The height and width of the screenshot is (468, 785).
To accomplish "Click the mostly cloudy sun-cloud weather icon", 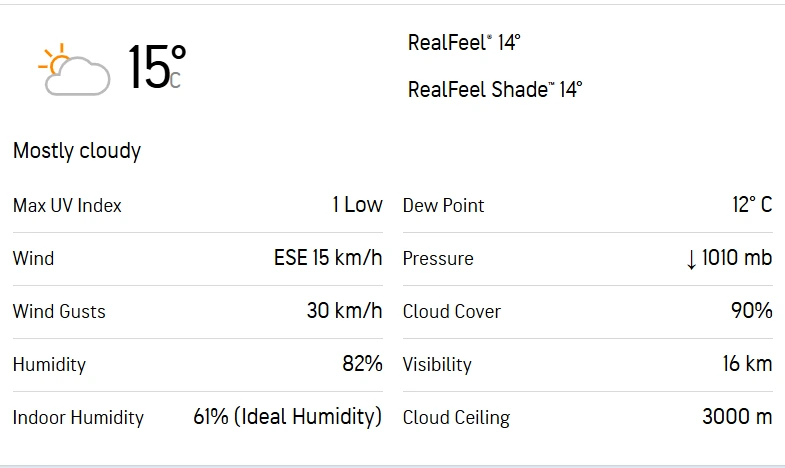I will (x=73, y=70).
